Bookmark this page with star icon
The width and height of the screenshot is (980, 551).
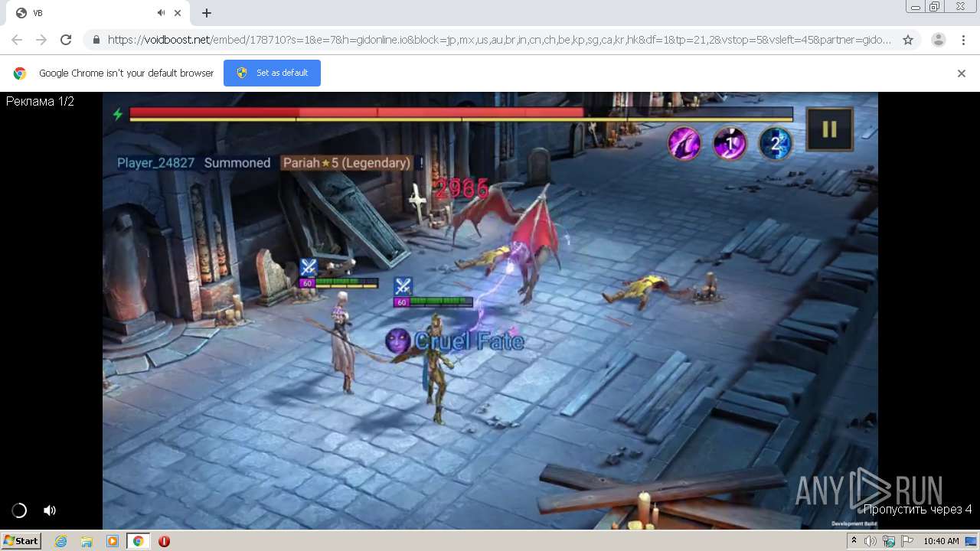click(908, 40)
